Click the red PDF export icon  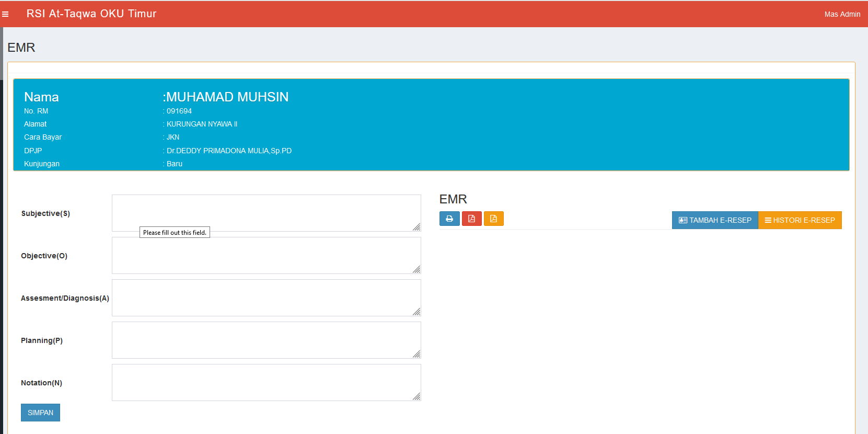tap(471, 219)
